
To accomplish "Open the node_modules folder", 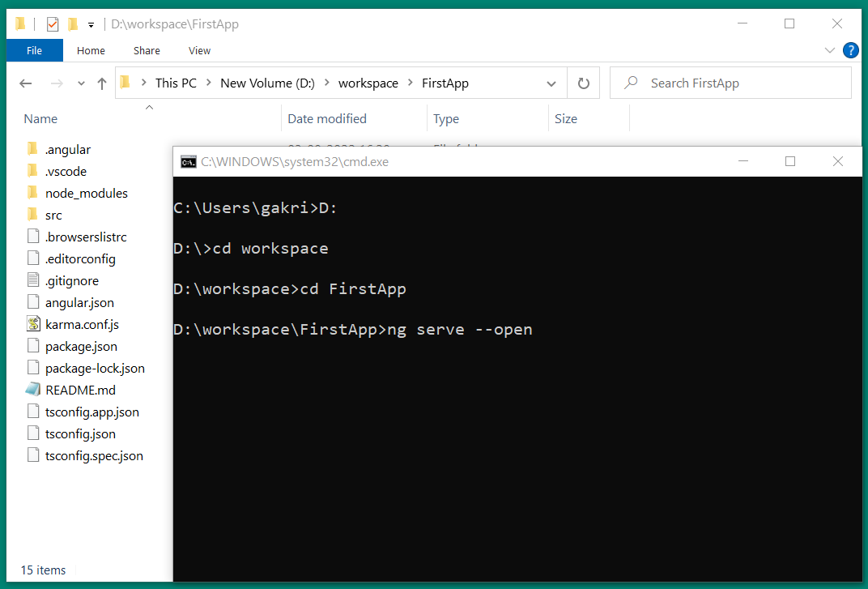I will pyautogui.click(x=86, y=193).
